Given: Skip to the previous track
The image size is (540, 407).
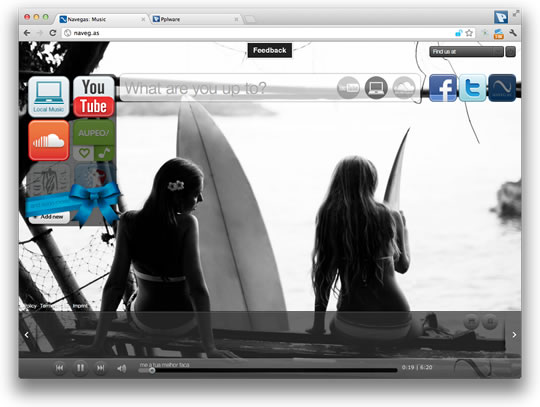Looking at the screenshot, I should [x=59, y=368].
